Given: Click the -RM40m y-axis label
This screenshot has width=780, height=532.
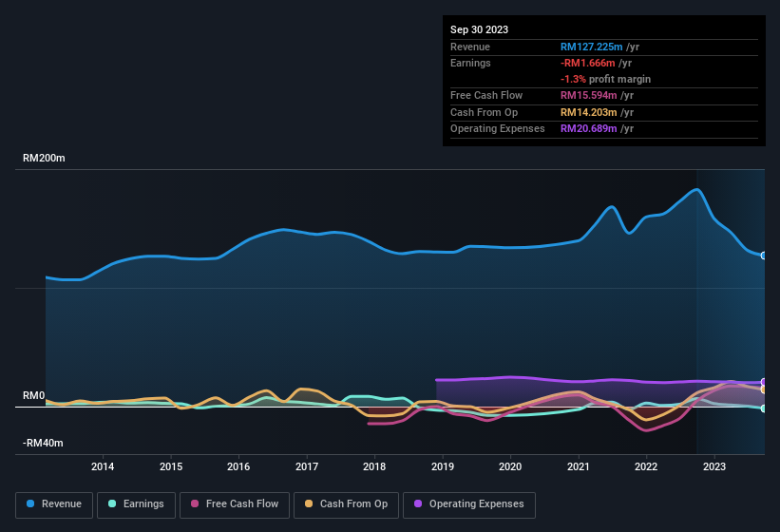Looking at the screenshot, I should [x=43, y=443].
